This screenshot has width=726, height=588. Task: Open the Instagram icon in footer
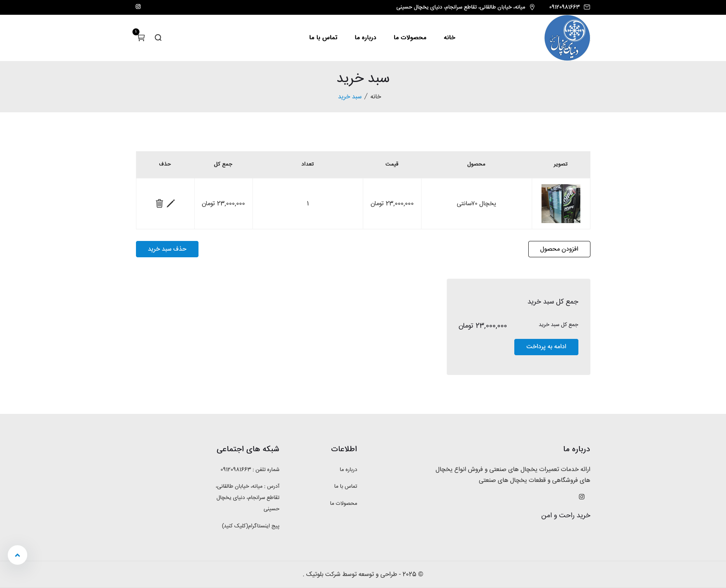point(581,497)
